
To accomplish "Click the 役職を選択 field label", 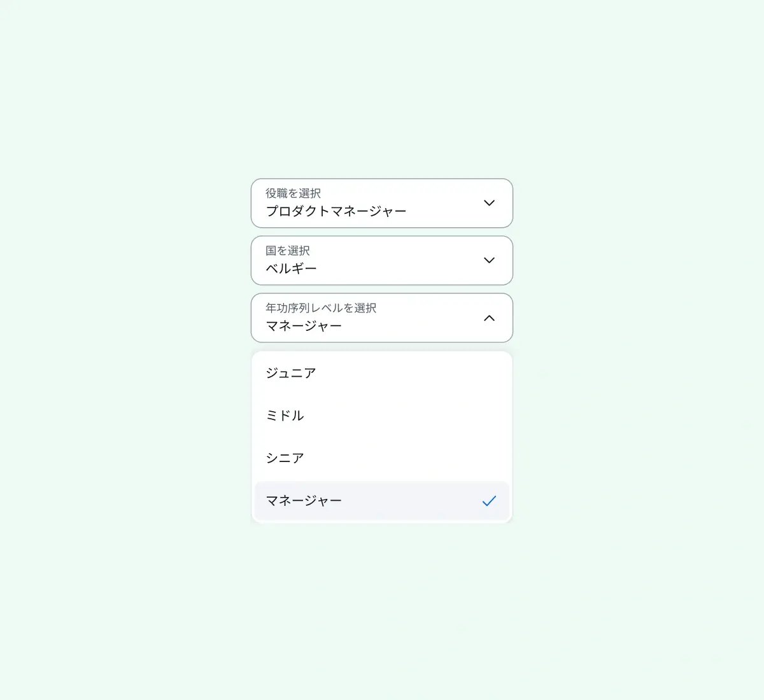I will tap(293, 193).
